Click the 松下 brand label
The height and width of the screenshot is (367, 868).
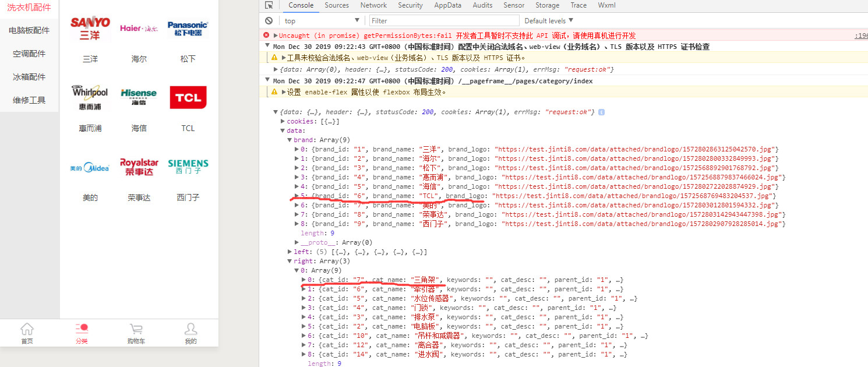pos(188,59)
